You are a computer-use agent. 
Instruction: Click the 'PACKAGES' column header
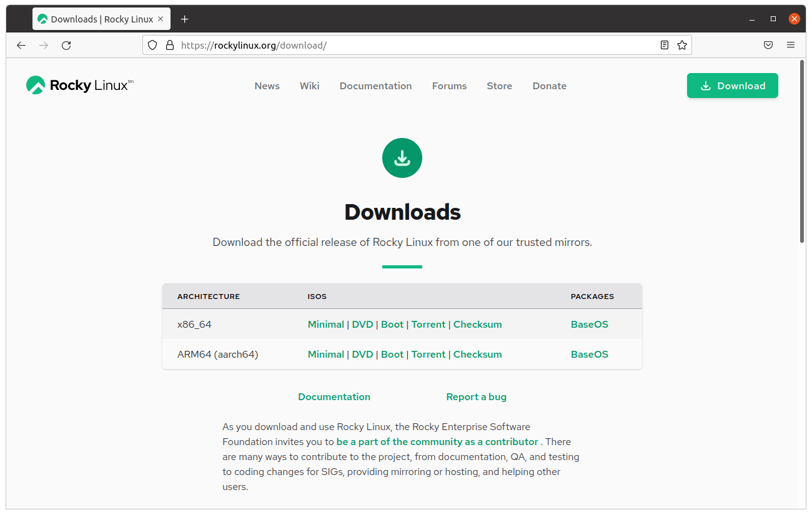coord(592,297)
